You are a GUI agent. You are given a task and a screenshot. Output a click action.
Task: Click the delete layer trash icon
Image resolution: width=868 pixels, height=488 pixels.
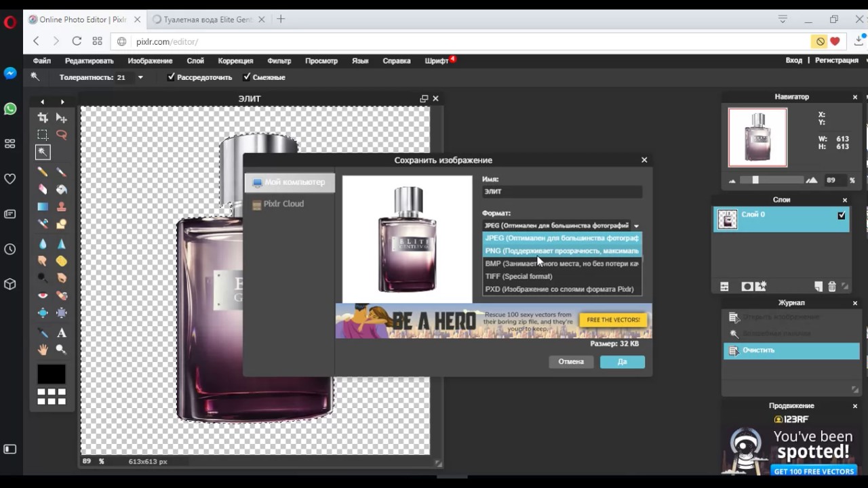832,287
